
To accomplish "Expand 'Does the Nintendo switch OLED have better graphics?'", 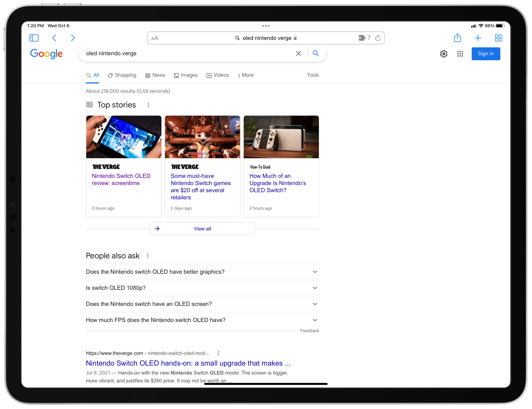I will (x=202, y=272).
